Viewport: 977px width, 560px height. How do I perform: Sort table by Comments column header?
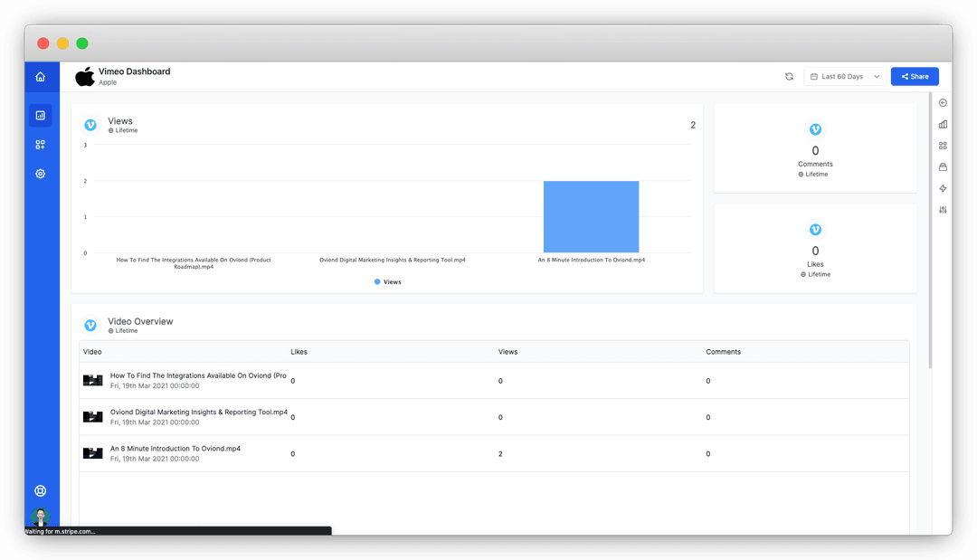(724, 352)
